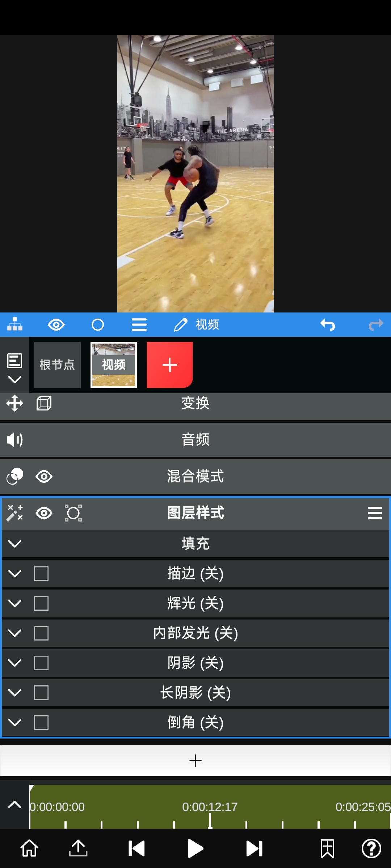Open the hamburger menu in blue toolbar
Screen dimensions: 391x868
tap(139, 324)
